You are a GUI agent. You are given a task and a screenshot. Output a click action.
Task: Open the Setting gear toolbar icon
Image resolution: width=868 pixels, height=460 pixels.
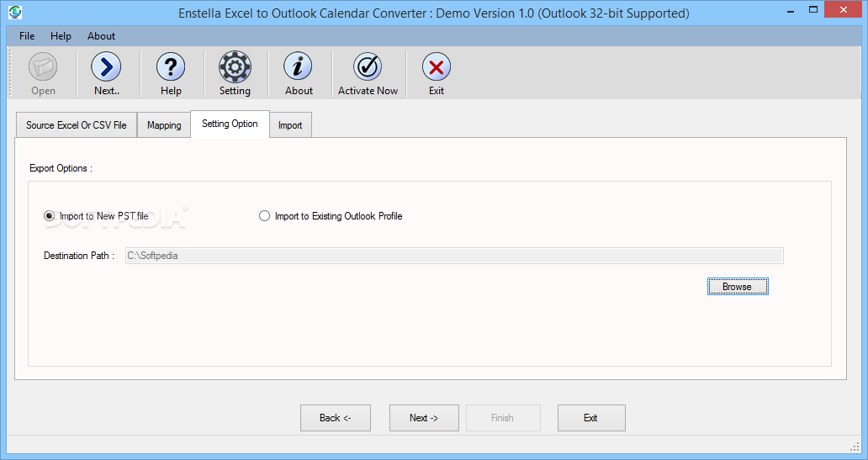[x=235, y=67]
